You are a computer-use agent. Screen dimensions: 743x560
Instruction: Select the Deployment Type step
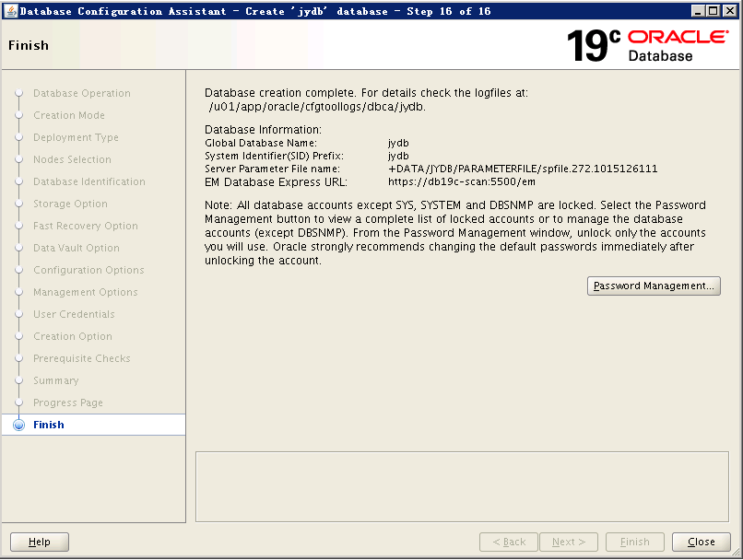point(76,137)
